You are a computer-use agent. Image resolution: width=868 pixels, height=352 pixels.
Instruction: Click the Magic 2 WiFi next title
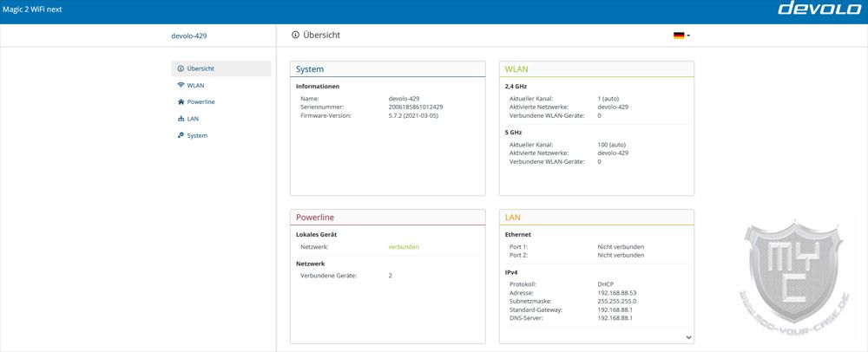pyautogui.click(x=32, y=10)
